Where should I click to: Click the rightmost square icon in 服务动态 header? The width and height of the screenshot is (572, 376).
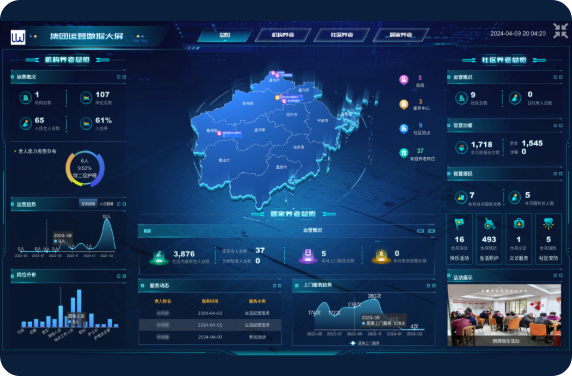279,286
